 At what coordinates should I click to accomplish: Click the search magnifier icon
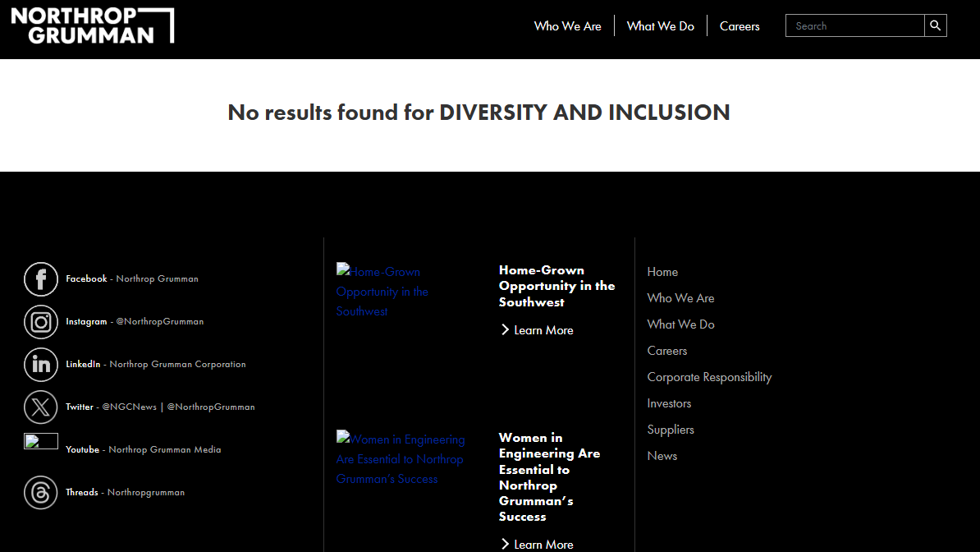[935, 25]
